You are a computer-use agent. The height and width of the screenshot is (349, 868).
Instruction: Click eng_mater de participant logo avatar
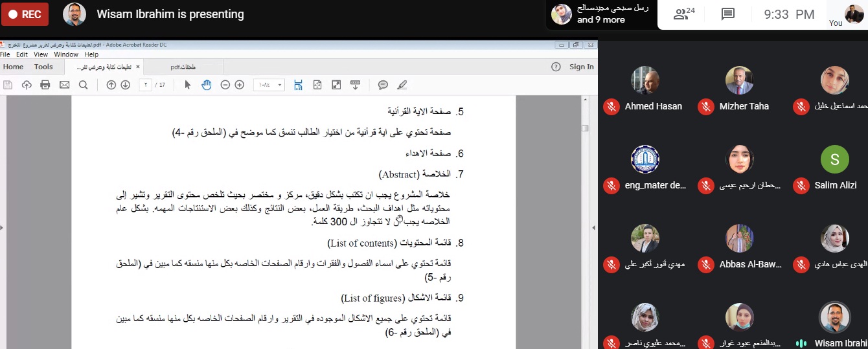[645, 159]
